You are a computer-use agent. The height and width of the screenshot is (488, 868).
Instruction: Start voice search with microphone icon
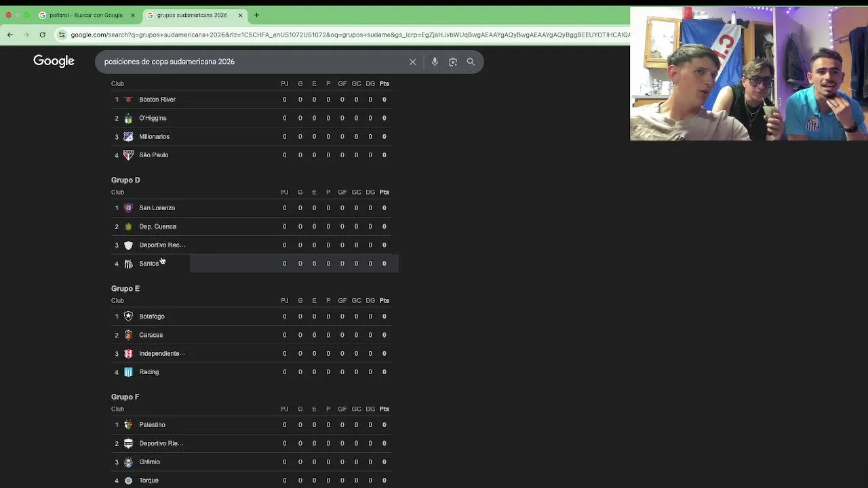435,62
